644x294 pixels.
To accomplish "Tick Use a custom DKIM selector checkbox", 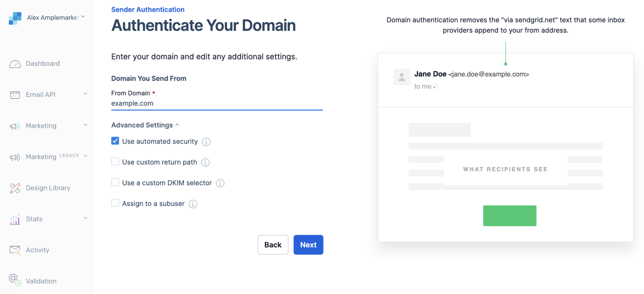I will (115, 182).
